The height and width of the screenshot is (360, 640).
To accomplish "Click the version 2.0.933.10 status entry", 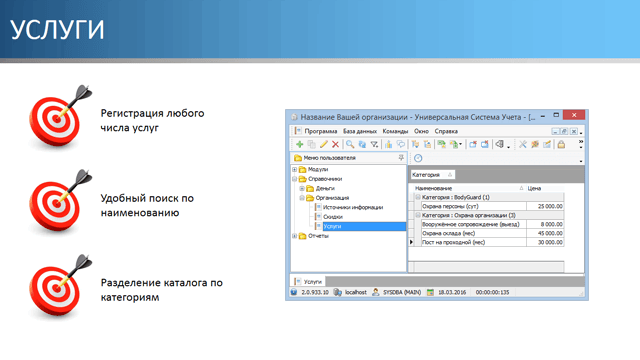I will [x=315, y=292].
